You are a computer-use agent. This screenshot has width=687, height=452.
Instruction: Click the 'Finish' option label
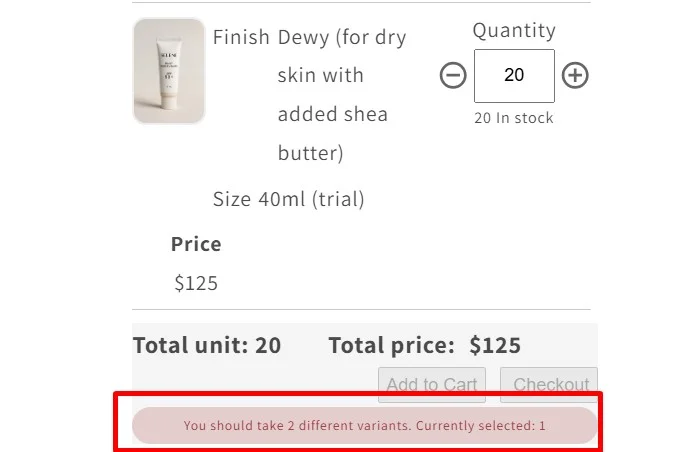pyautogui.click(x=241, y=37)
